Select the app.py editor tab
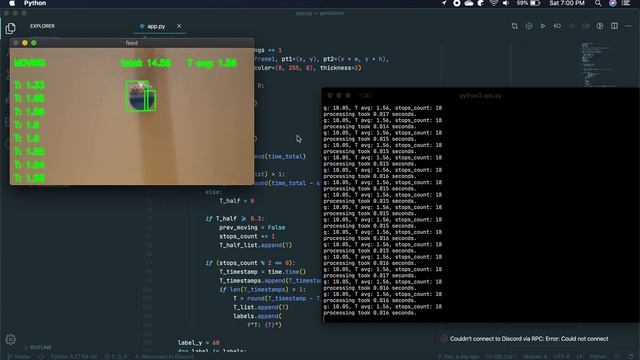This screenshot has height=360, width=640. 156,26
